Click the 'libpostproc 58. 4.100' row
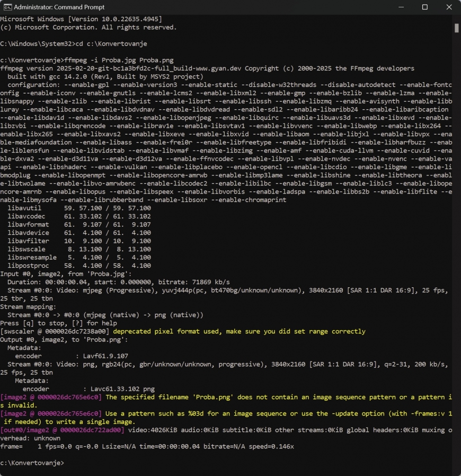The image size is (461, 476). click(79, 266)
